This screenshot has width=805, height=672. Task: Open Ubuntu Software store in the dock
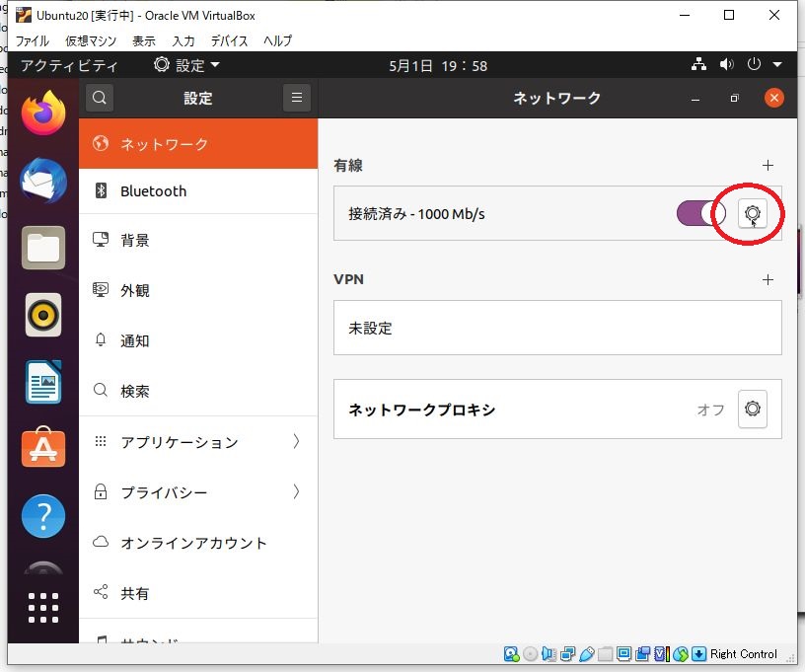(43, 448)
